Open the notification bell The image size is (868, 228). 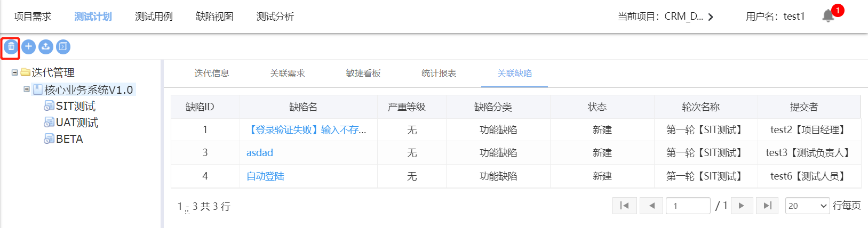click(828, 16)
